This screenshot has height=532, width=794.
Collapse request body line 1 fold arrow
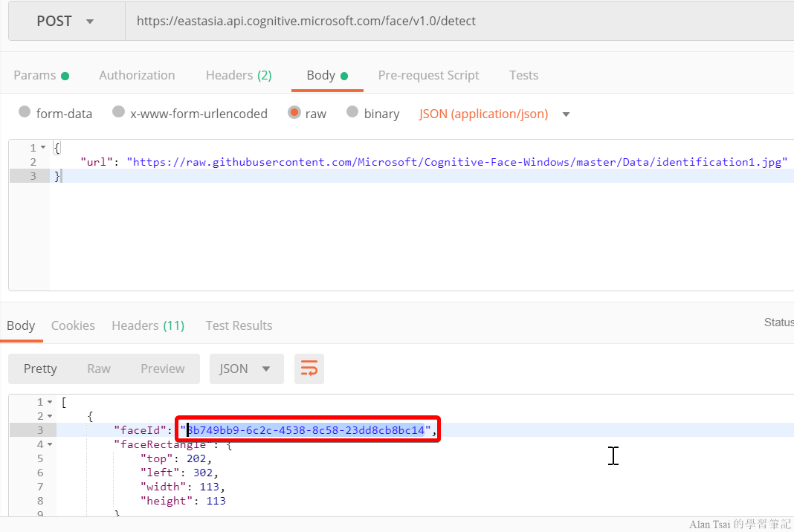click(43, 148)
